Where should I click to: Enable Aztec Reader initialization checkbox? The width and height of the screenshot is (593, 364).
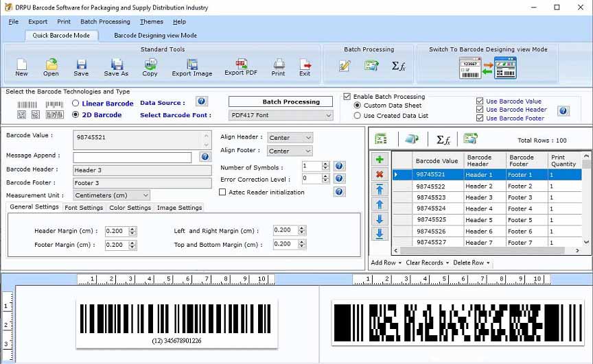pos(222,192)
